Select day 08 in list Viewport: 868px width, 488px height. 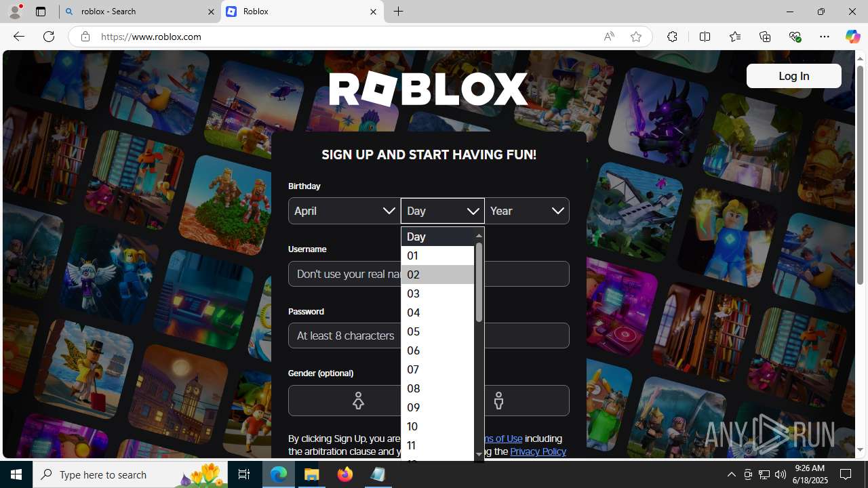[437, 388]
